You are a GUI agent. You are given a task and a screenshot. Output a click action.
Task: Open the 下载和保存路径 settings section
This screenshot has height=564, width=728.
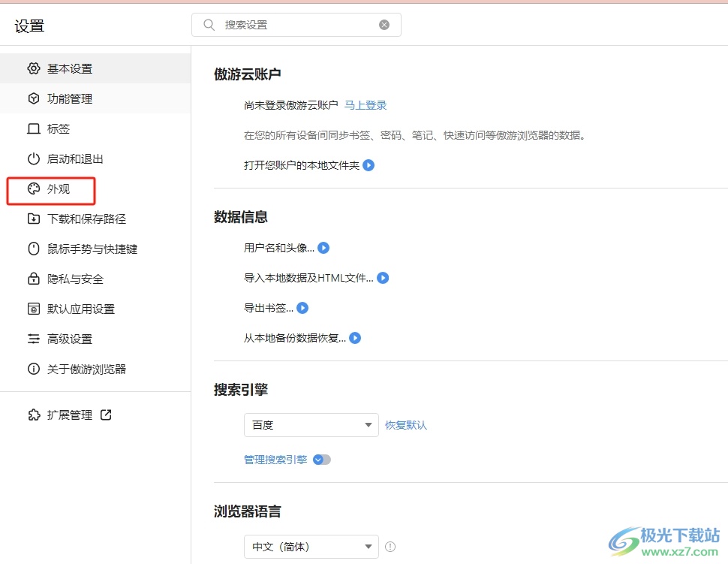click(x=95, y=219)
